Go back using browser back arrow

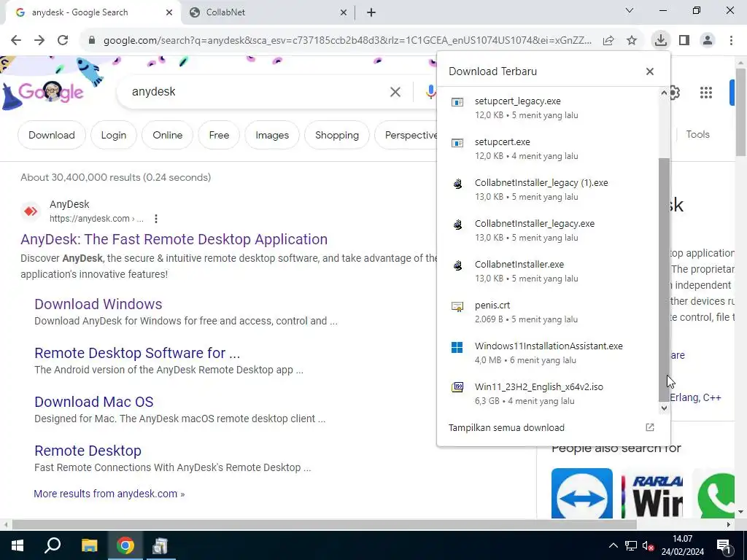[x=16, y=41]
